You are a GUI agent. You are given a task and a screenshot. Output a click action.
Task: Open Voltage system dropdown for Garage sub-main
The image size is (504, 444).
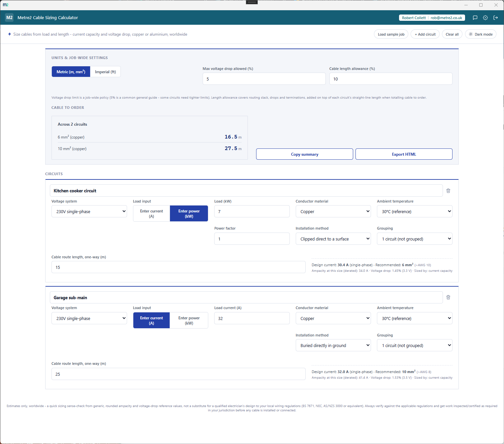[89, 318]
